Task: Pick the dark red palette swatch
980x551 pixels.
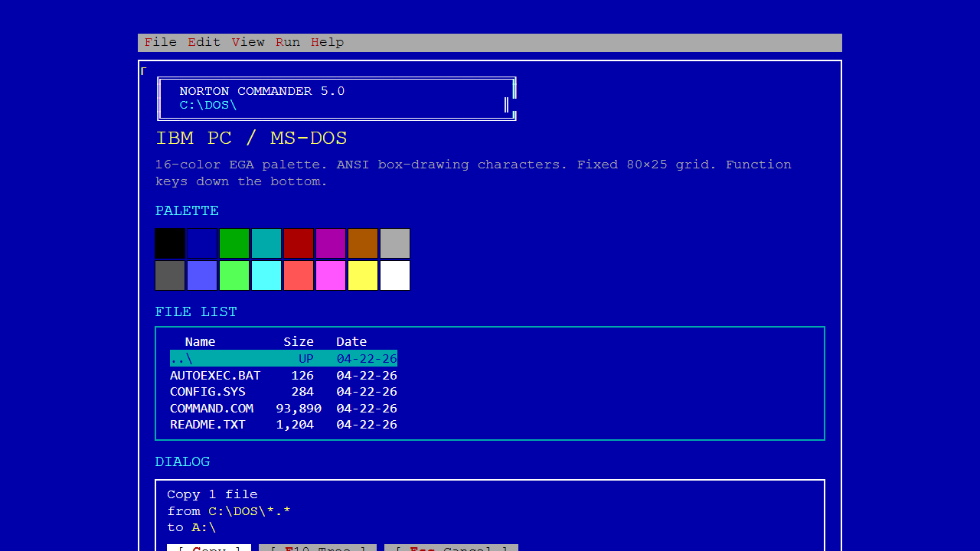Action: 299,243
